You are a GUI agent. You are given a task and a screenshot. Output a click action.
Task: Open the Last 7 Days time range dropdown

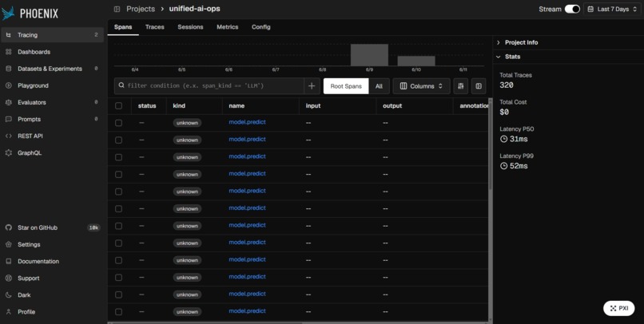612,9
